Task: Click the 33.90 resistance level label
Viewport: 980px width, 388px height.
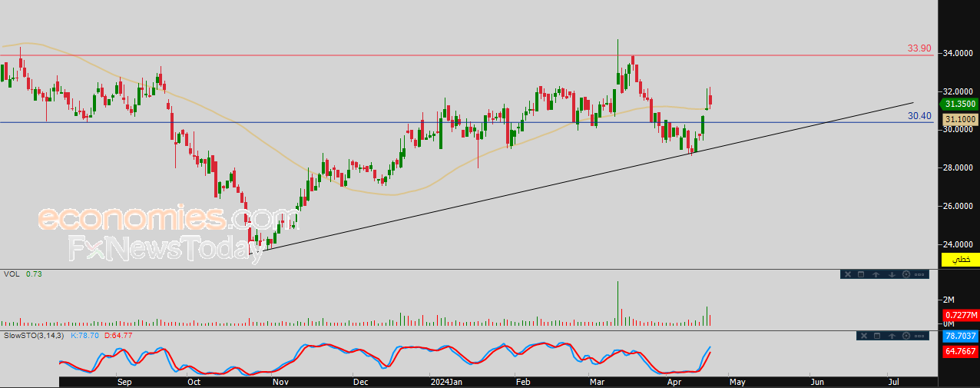Action: click(919, 48)
